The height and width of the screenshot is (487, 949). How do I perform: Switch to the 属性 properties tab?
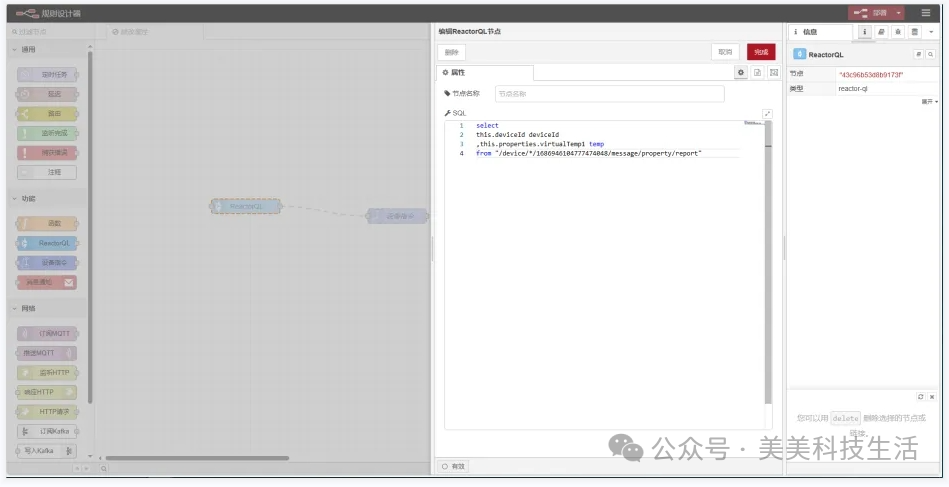pyautogui.click(x=485, y=73)
